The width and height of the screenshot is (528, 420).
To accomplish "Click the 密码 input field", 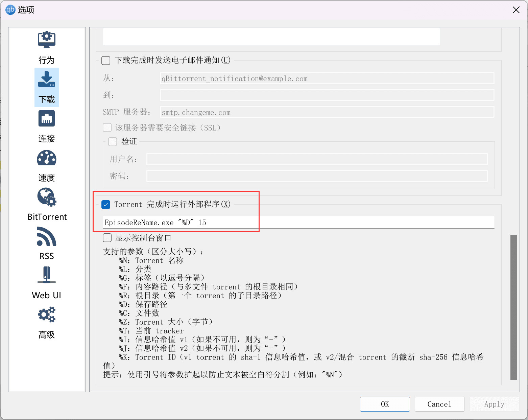I will [317, 176].
